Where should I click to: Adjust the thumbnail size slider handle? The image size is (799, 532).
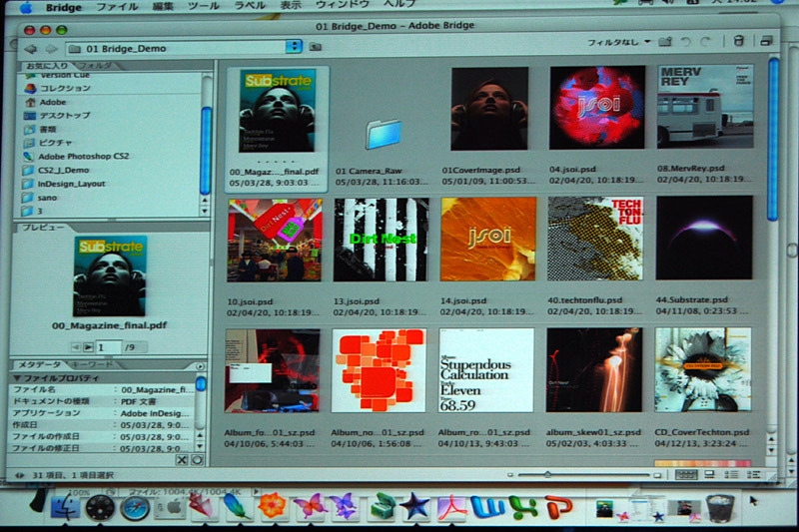pyautogui.click(x=547, y=474)
